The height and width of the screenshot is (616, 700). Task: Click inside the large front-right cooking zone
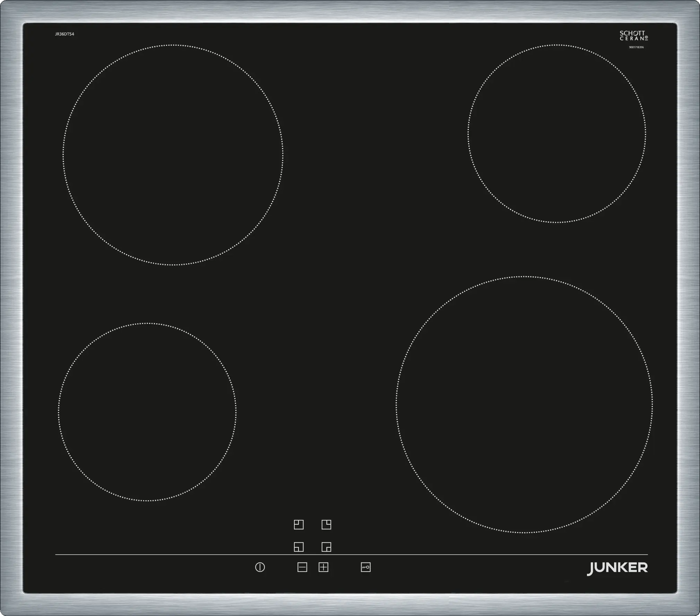point(524,404)
